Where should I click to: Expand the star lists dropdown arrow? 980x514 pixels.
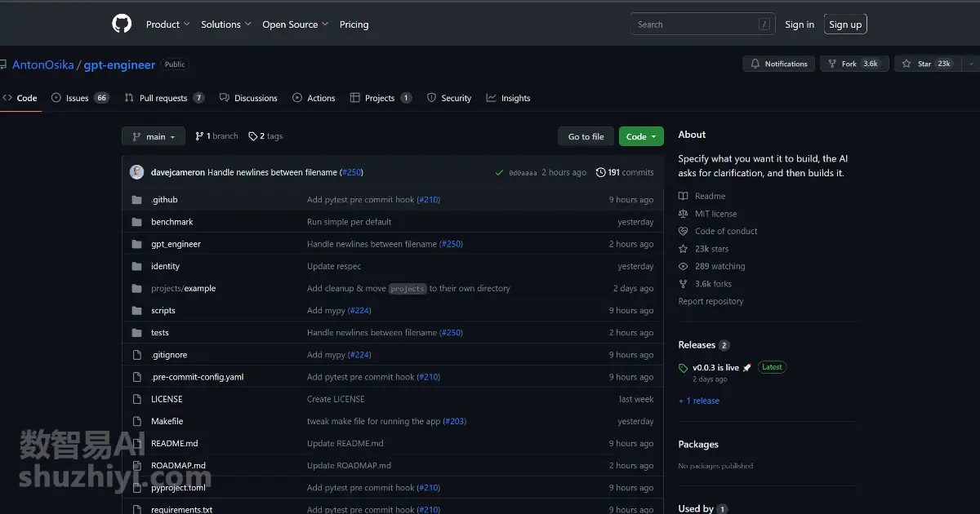(x=970, y=64)
